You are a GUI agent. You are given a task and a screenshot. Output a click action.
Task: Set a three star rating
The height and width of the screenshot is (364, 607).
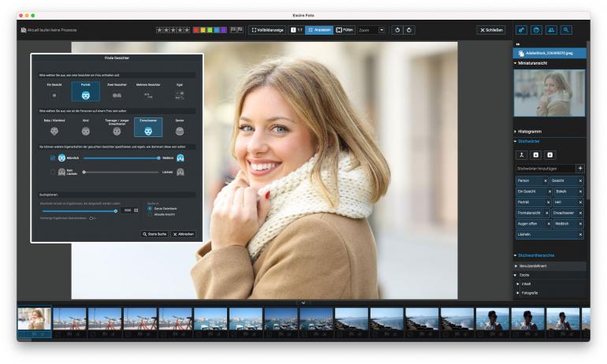point(173,30)
